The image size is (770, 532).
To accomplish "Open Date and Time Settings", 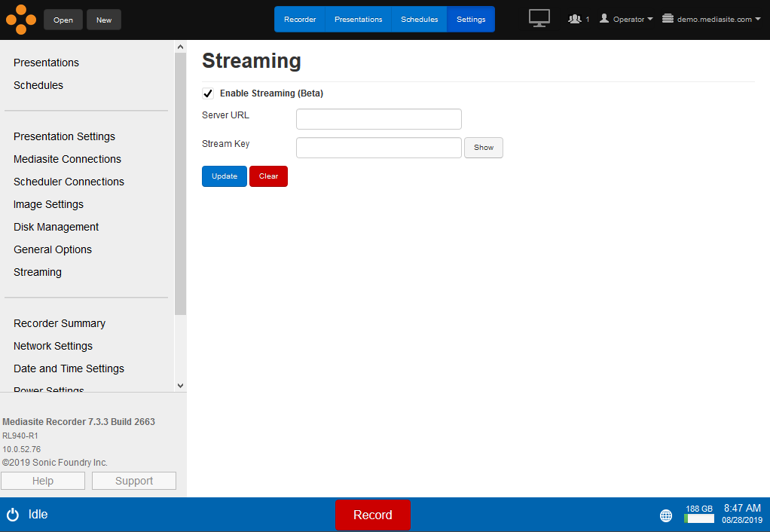I will pos(69,368).
